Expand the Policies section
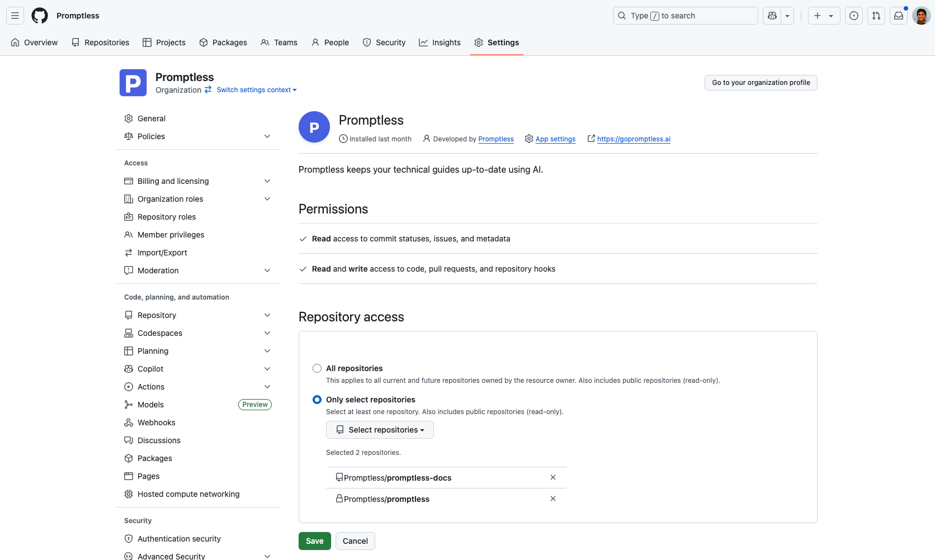The image size is (935, 560). click(x=198, y=136)
